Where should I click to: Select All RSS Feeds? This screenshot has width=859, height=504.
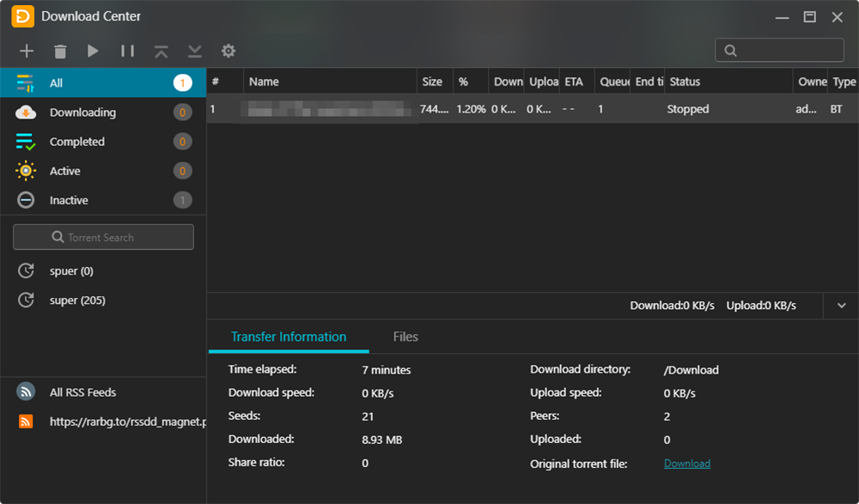[82, 392]
